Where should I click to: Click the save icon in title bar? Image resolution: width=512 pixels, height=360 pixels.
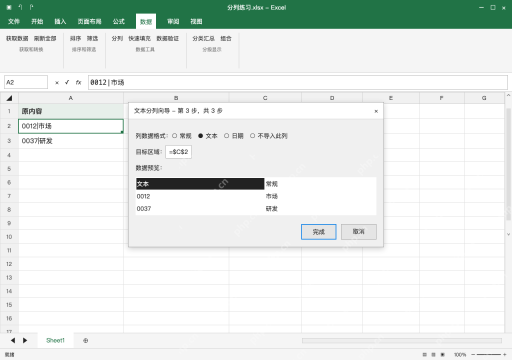pyautogui.click(x=9, y=7)
